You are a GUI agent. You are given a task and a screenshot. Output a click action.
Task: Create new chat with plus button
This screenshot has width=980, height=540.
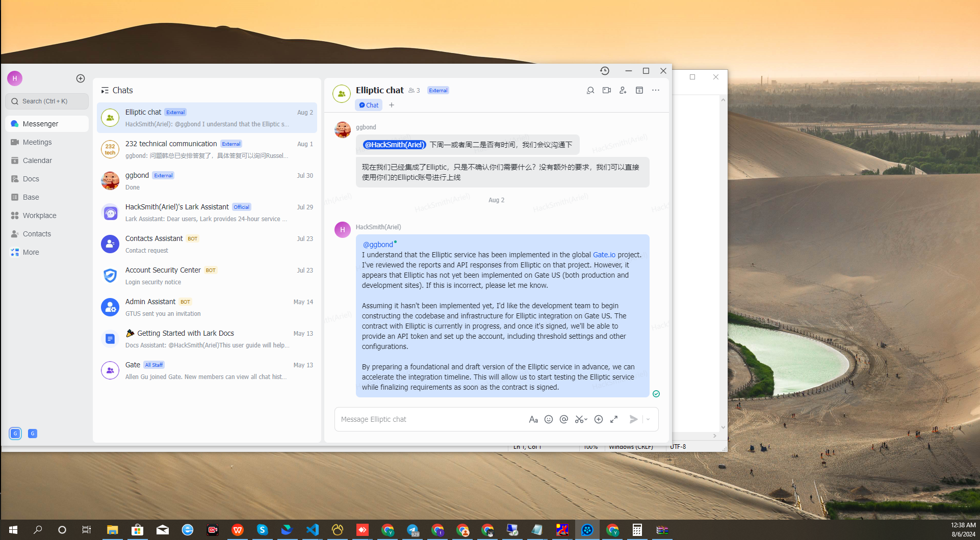(x=80, y=78)
